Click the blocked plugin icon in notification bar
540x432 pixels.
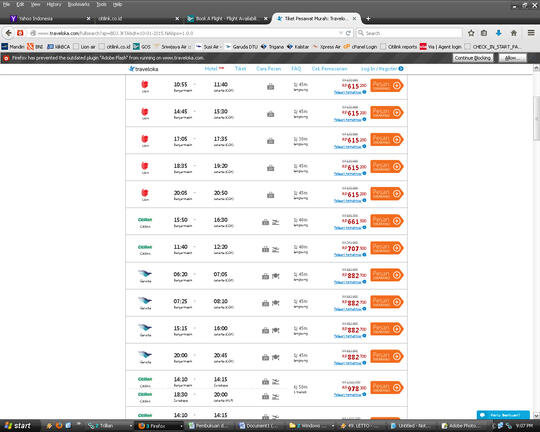6,58
